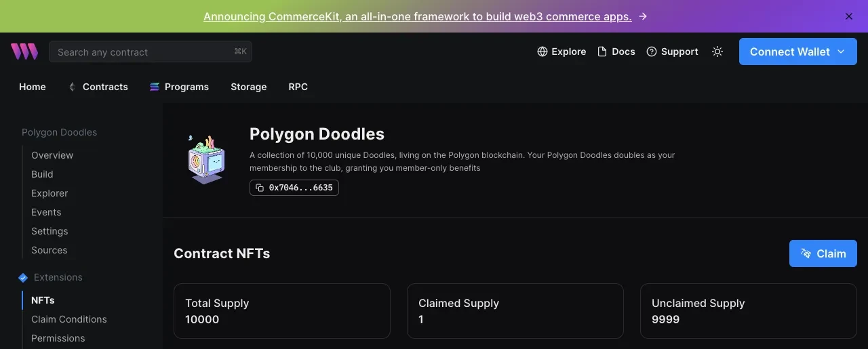Open the Programs tab
Image resolution: width=868 pixels, height=349 pixels.
click(x=186, y=87)
